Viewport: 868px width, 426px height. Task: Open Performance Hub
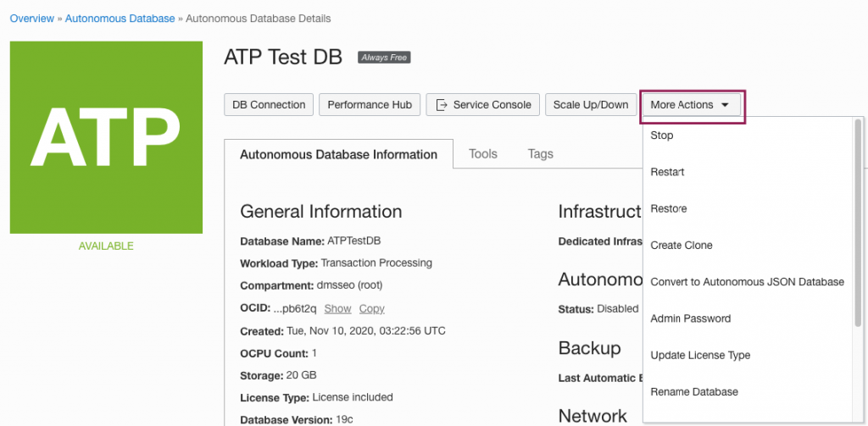pyautogui.click(x=370, y=104)
